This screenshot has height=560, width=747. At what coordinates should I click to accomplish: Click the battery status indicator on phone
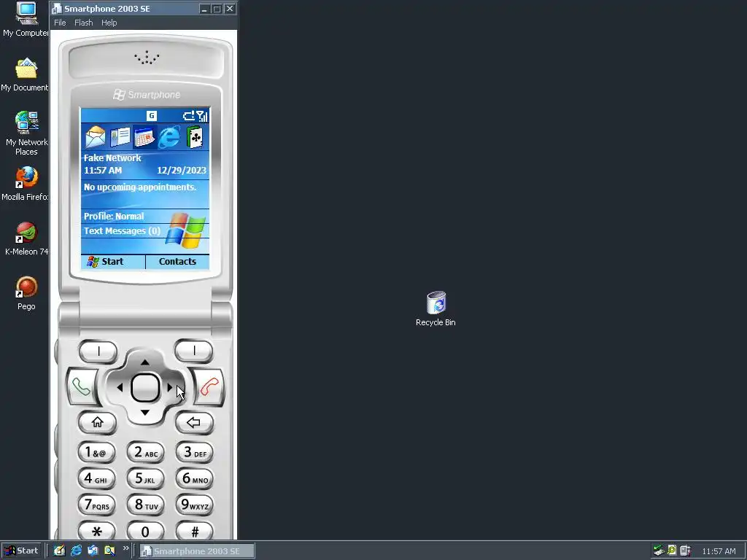coord(189,116)
